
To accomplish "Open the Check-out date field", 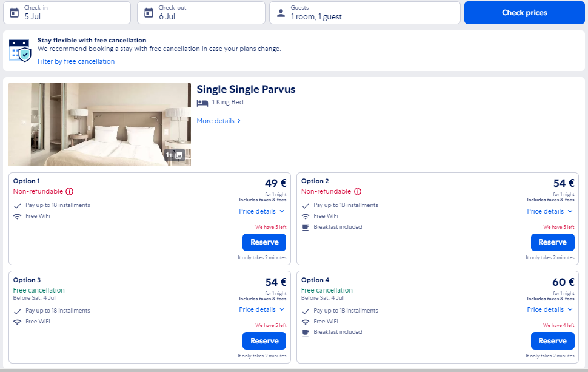I will [x=201, y=13].
